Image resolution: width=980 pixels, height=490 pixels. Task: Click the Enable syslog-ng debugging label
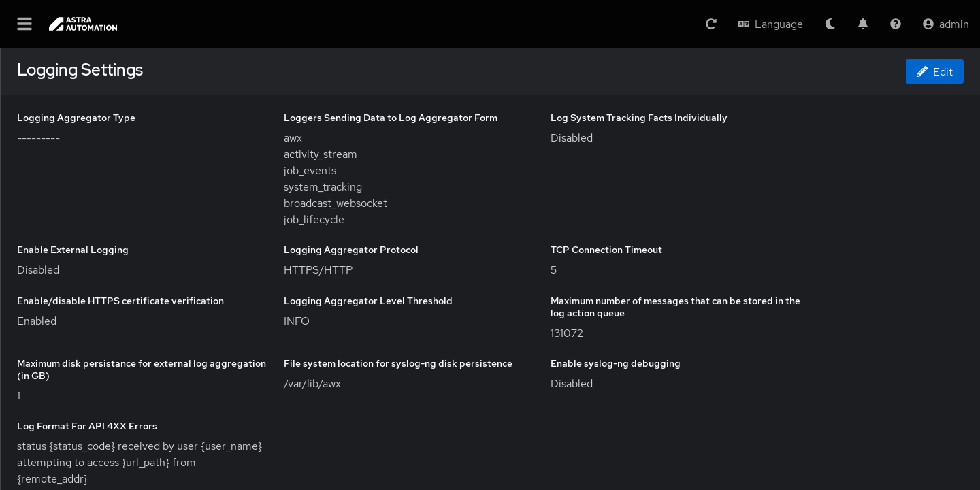click(x=615, y=363)
